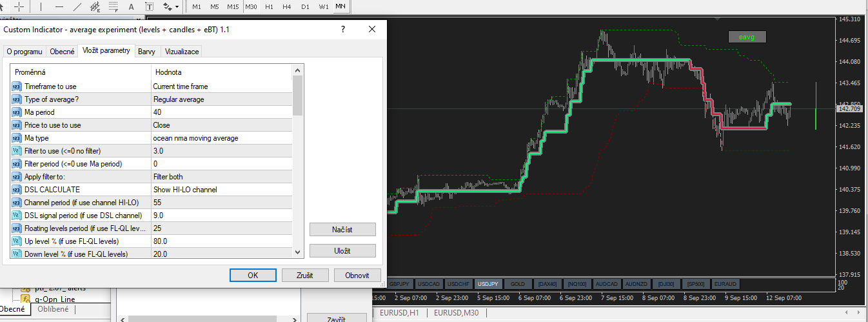Switch chart to M15 timeframe
This screenshot has width=868, height=322.
(233, 6)
